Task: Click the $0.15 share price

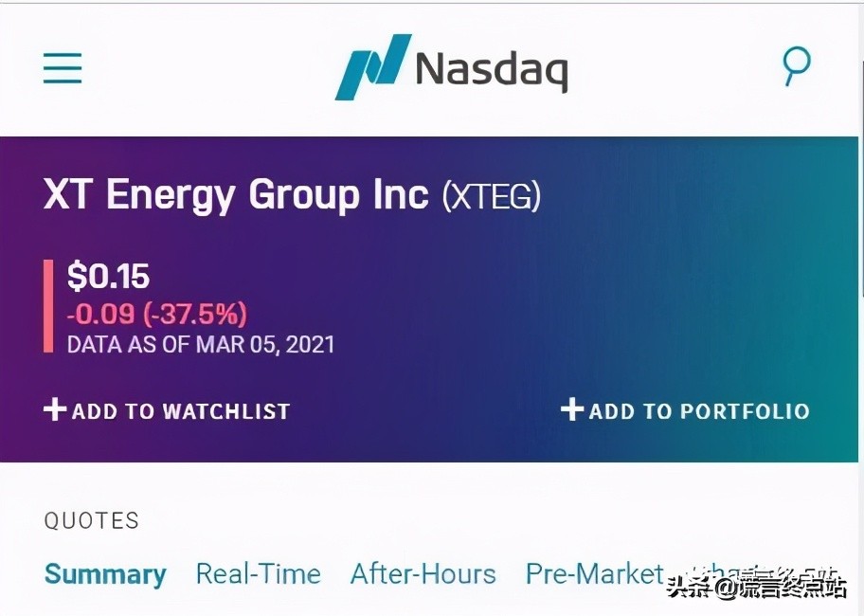Action: (108, 277)
